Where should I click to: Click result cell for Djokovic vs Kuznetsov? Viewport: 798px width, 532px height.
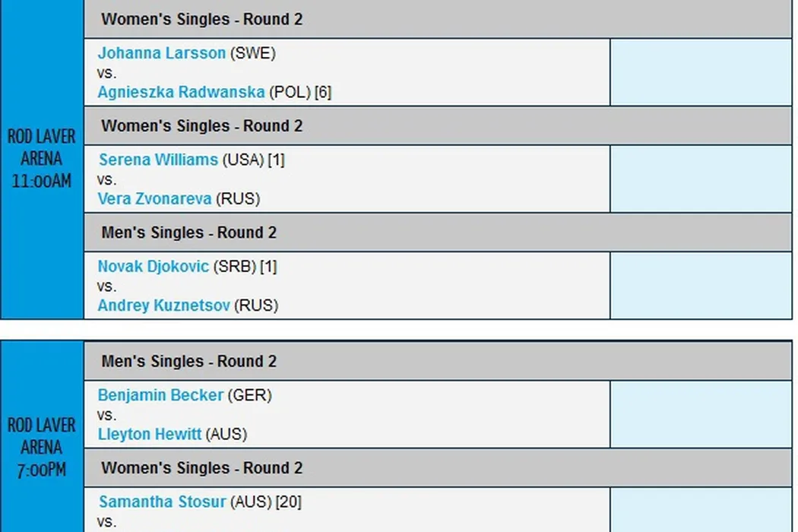pos(700,285)
